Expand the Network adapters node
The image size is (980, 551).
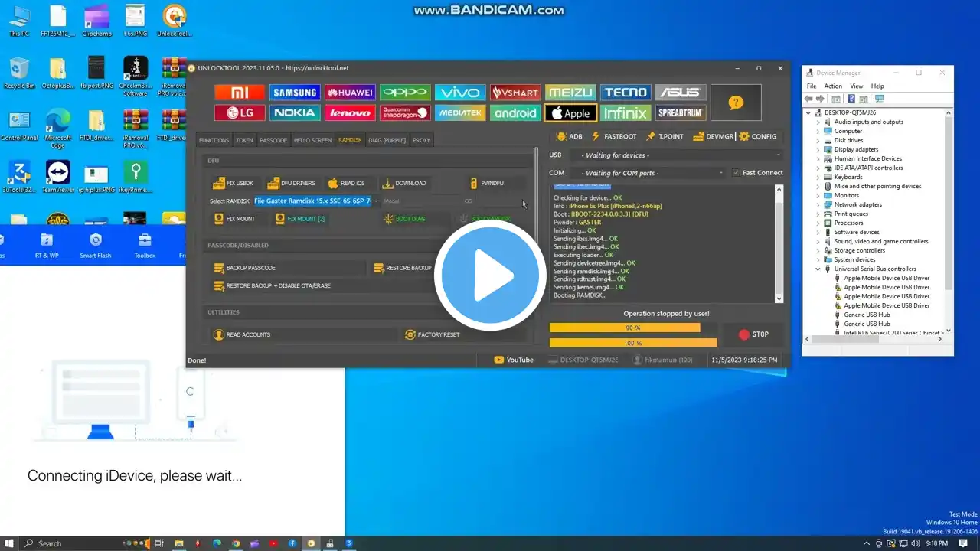point(818,204)
